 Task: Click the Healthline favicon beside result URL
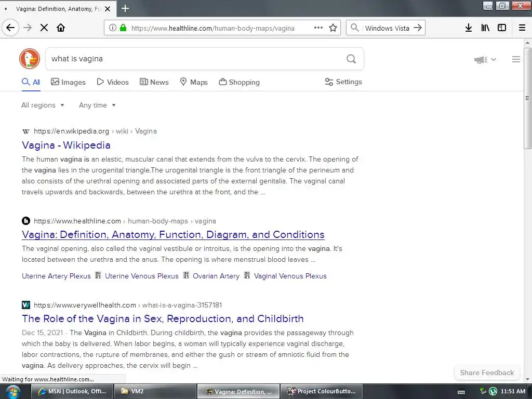(26, 221)
